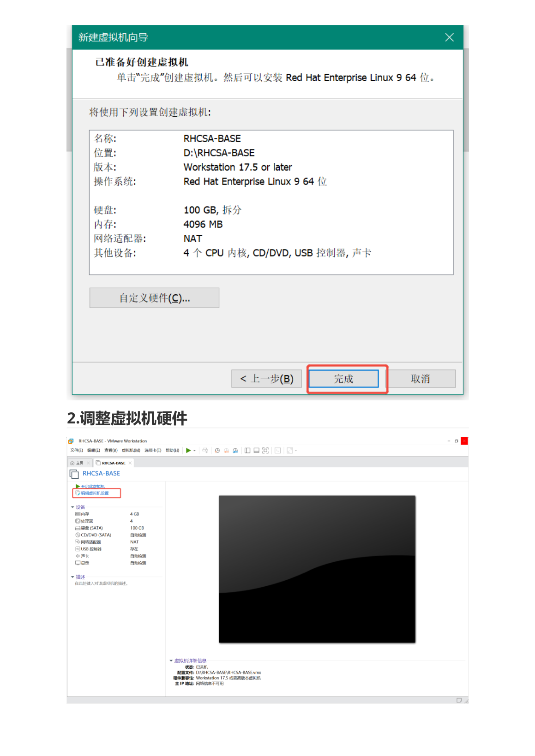
Task: Click the RHCSA-BASE heading icon above device list
Action: (74, 474)
